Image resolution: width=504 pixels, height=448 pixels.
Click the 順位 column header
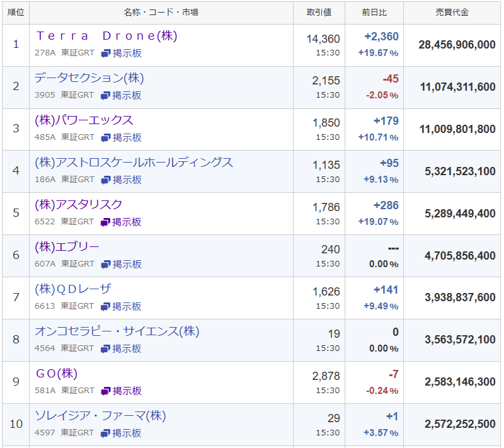click(16, 13)
